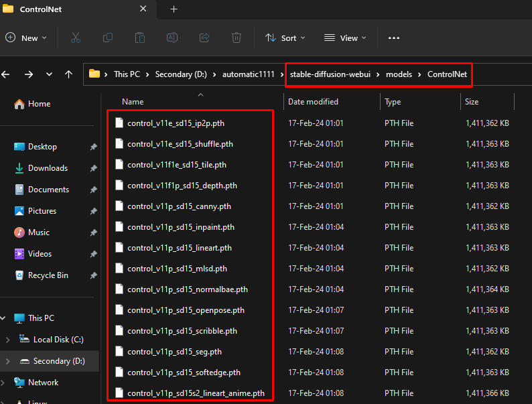Open the See more ellipsis menu
This screenshot has height=404, width=532.
click(x=394, y=38)
